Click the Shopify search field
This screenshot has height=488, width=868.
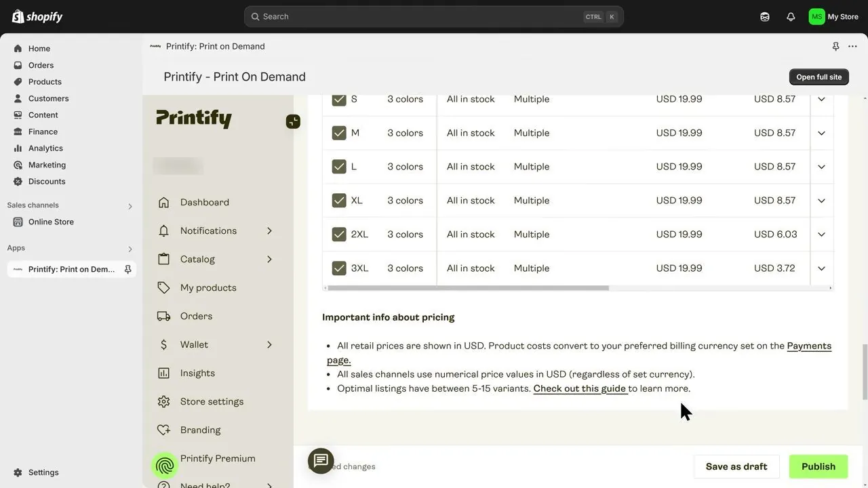pyautogui.click(x=434, y=17)
